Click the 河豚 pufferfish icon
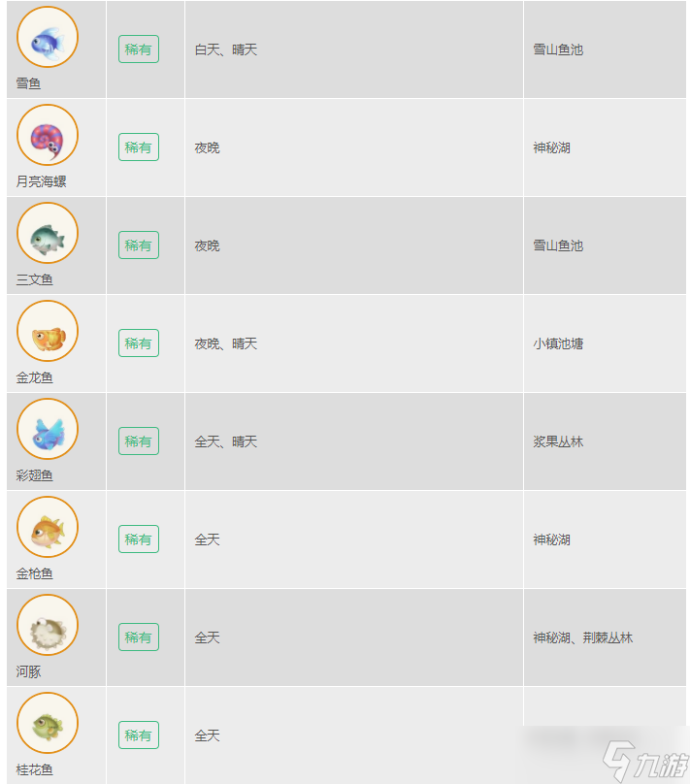The width and height of the screenshot is (690, 784). [48, 625]
